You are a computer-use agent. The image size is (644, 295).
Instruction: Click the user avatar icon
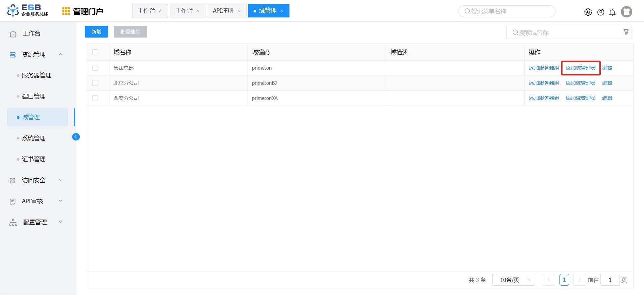626,12
